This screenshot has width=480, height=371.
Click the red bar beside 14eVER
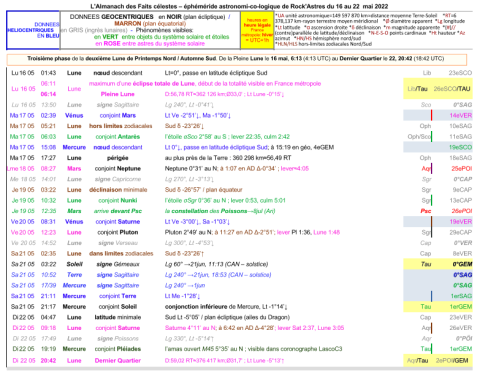pyautogui.click(x=431, y=115)
